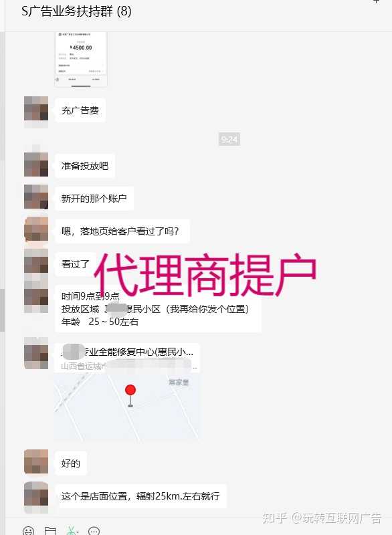
Task: Click the 9:24 timestamp label
Action: pyautogui.click(x=229, y=139)
